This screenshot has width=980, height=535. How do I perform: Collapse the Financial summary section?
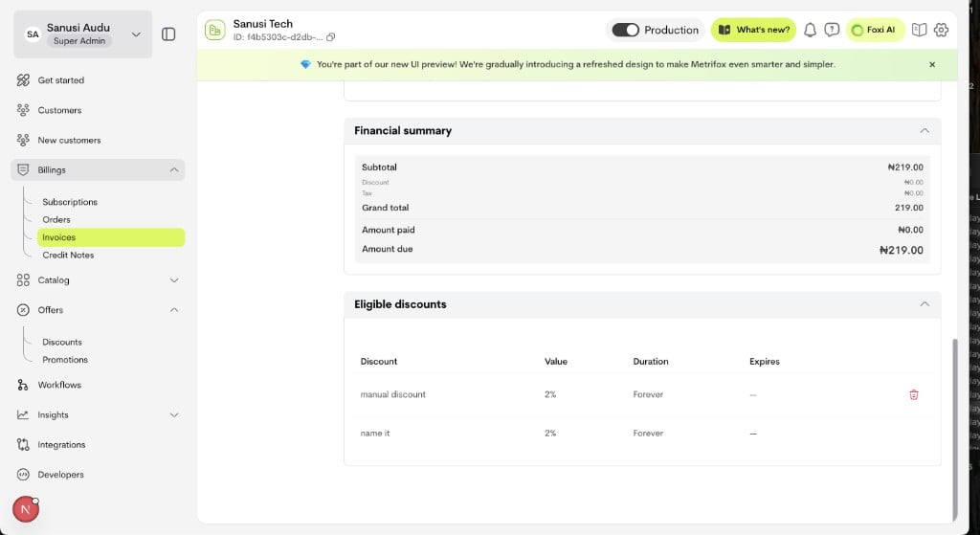[924, 130]
